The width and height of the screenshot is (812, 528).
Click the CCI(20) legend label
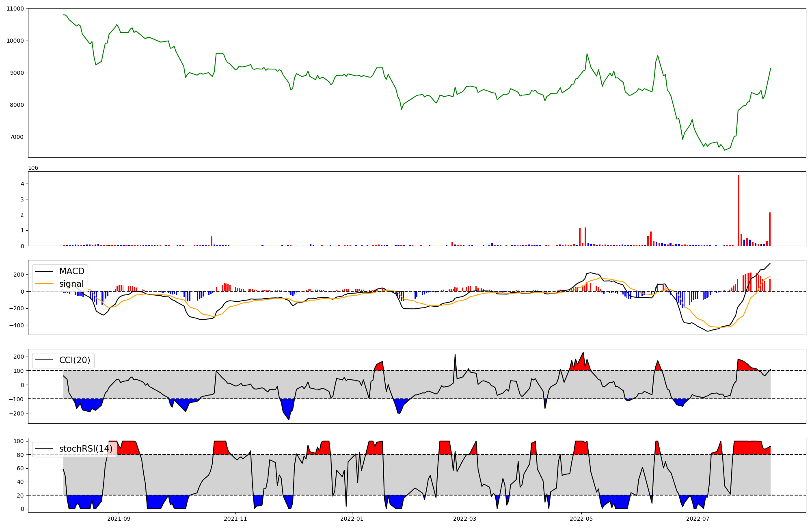tap(74, 360)
